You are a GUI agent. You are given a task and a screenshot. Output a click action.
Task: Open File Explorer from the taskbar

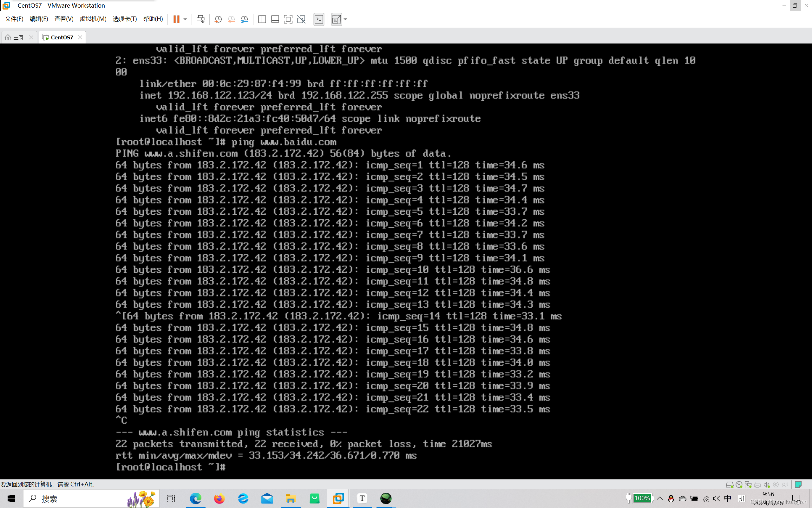click(291, 498)
